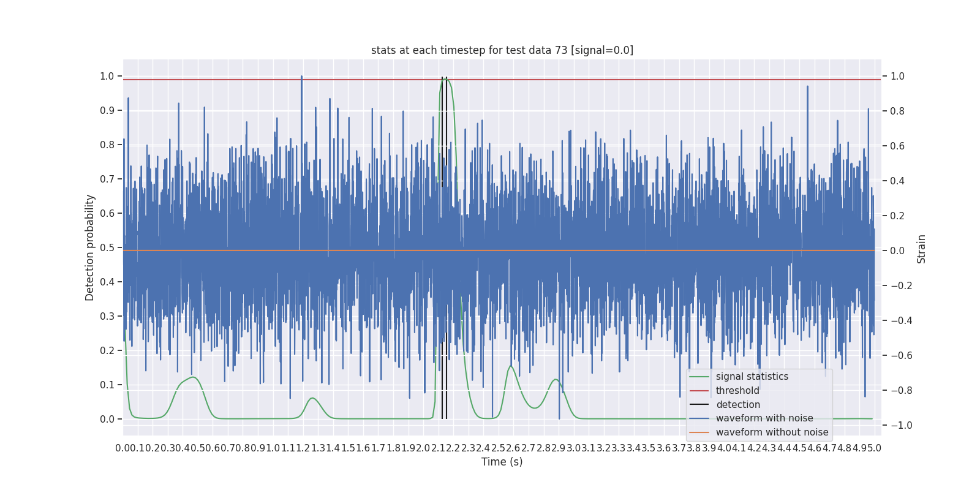Click the 0.6 tick on the Strain axis

[897, 146]
